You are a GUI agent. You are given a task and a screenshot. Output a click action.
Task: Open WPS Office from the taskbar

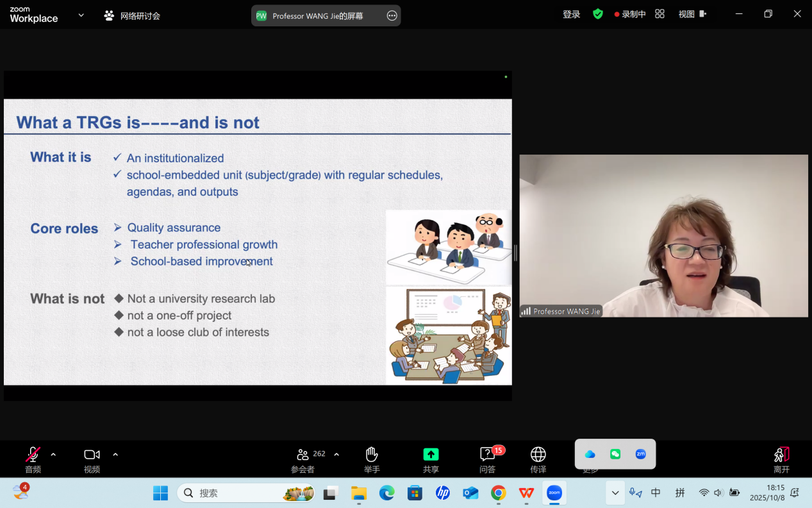(526, 493)
